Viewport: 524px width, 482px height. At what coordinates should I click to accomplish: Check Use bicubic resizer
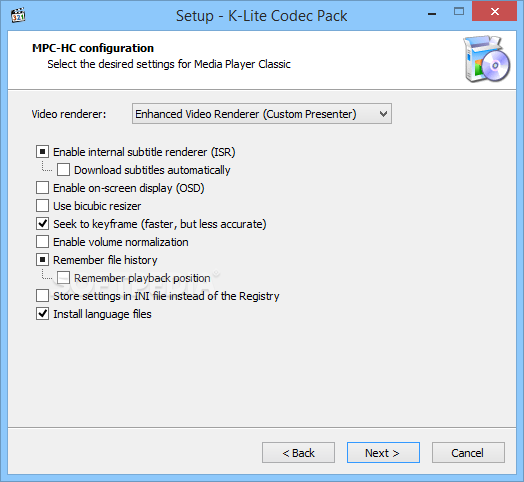(x=42, y=206)
